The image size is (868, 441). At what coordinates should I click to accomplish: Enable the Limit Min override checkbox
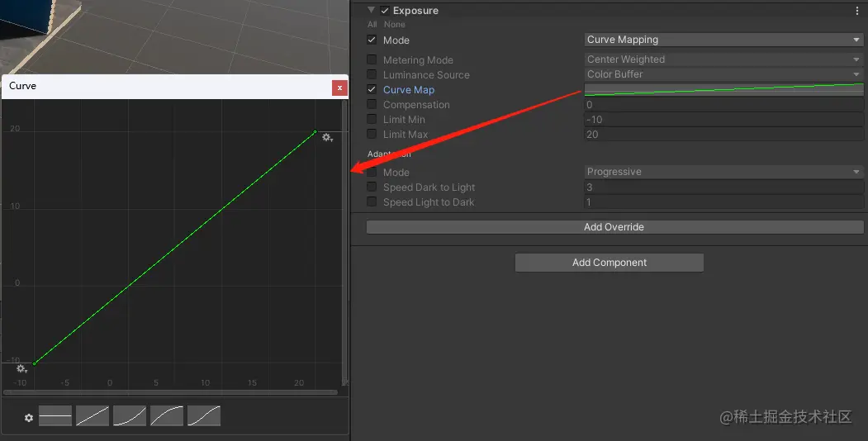point(372,119)
